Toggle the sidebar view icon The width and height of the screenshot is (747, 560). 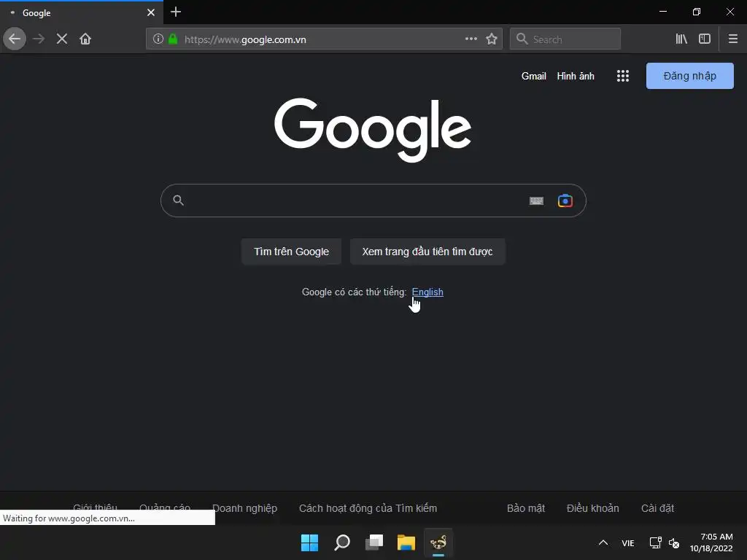(x=705, y=39)
